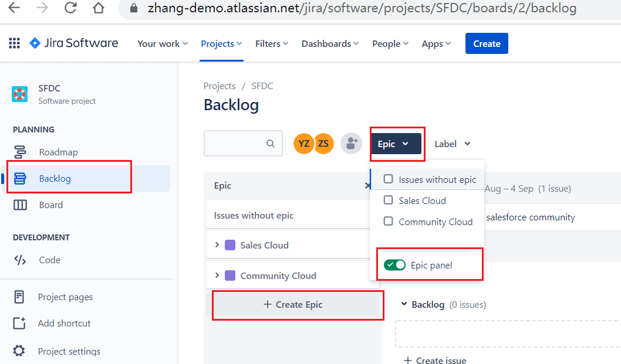Open the browser home page
The width and height of the screenshot is (621, 364).
(x=99, y=8)
